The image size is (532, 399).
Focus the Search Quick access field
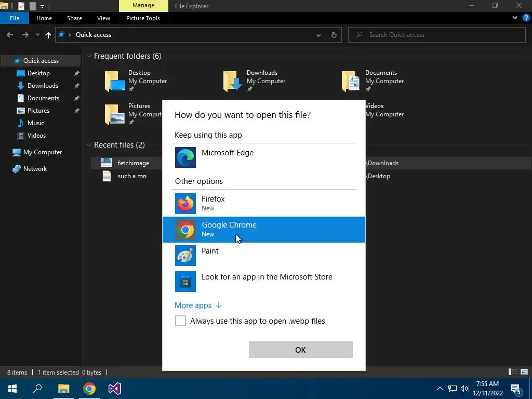coord(436,35)
